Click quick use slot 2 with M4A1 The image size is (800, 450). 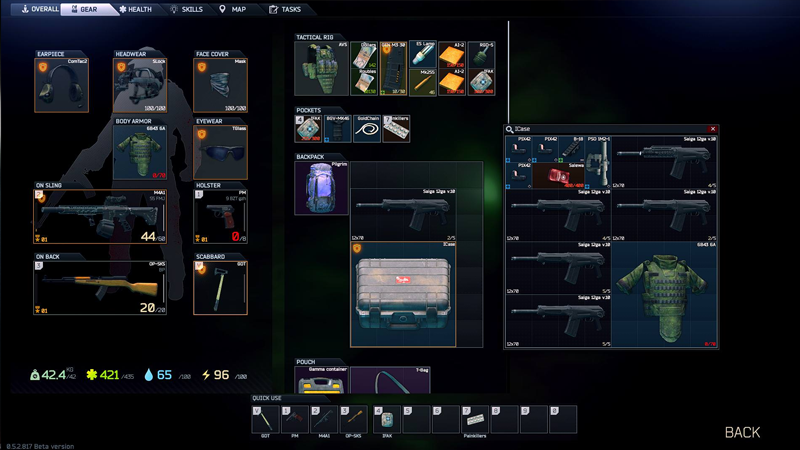[x=324, y=419]
